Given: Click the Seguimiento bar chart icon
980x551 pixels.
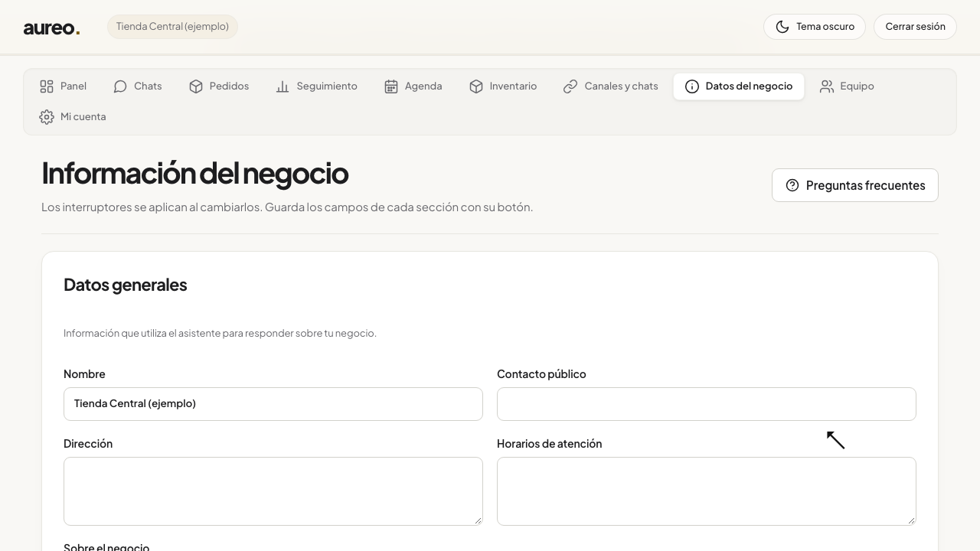Looking at the screenshot, I should [283, 86].
